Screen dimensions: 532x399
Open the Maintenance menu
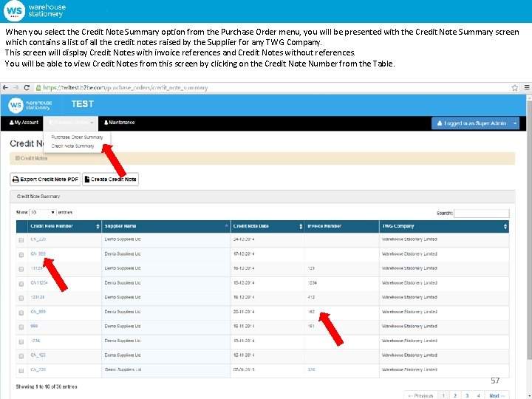pyautogui.click(x=120, y=123)
